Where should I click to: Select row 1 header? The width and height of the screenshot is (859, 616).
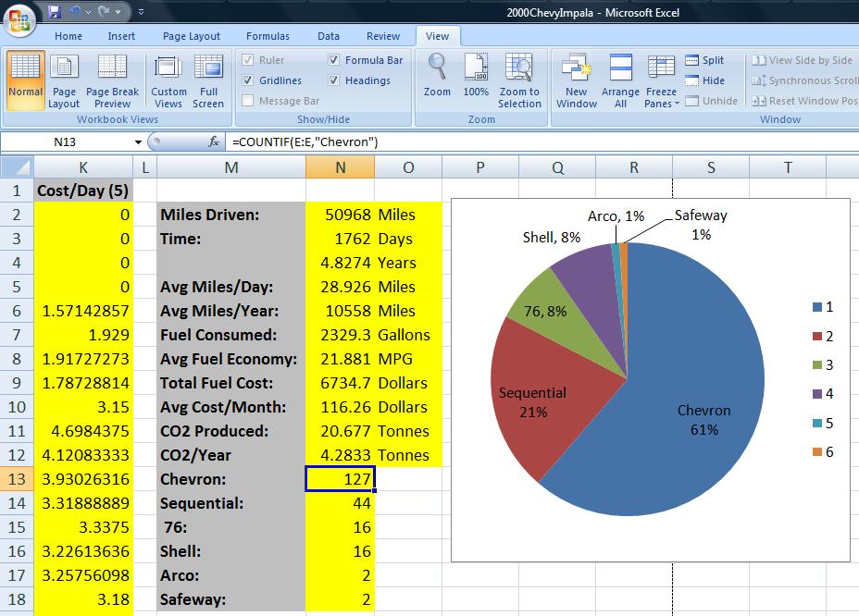click(17, 191)
